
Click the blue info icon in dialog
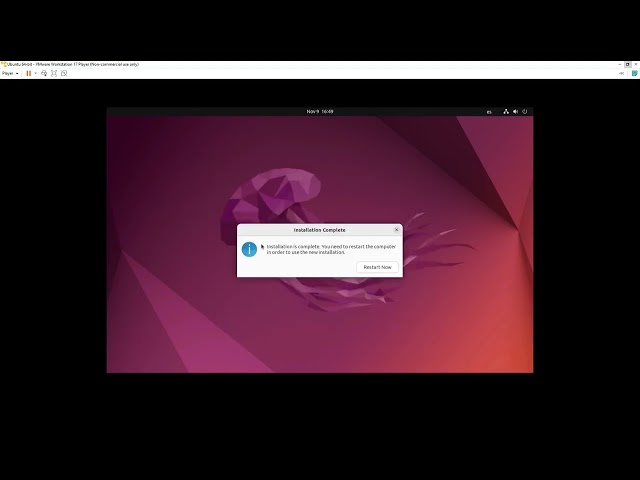point(249,249)
